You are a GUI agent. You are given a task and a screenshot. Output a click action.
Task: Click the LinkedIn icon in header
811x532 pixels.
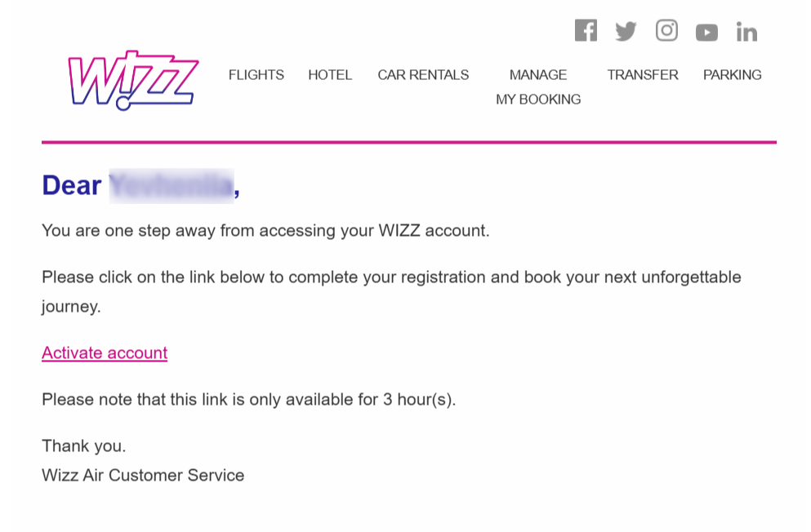(746, 32)
